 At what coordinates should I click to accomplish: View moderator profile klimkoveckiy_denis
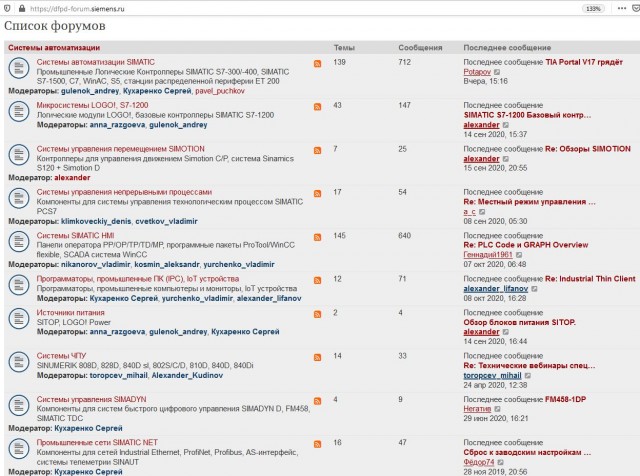(96, 221)
